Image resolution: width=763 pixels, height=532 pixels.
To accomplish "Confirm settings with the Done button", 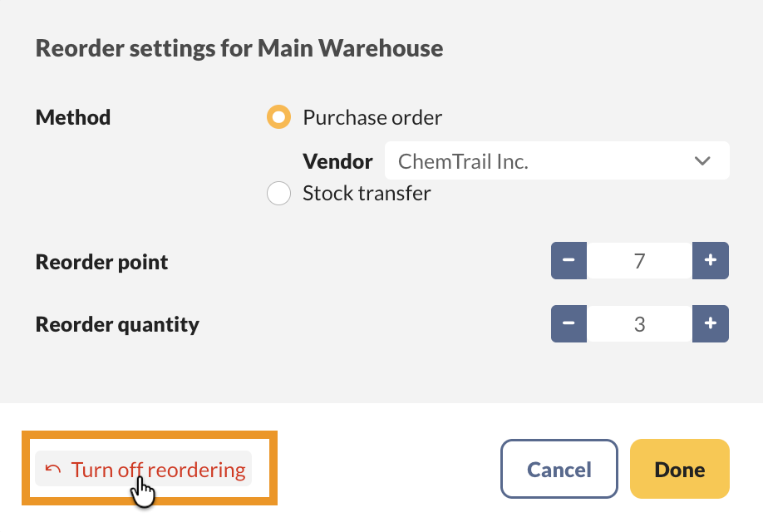I will pyautogui.click(x=679, y=470).
